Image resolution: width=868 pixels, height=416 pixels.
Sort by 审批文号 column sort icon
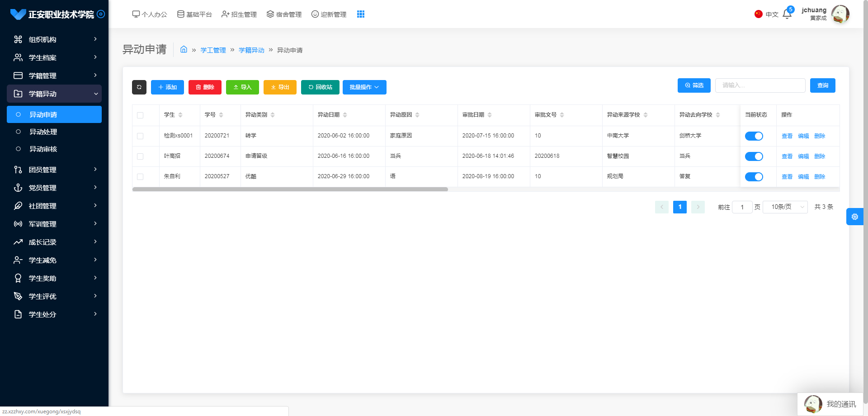click(562, 115)
